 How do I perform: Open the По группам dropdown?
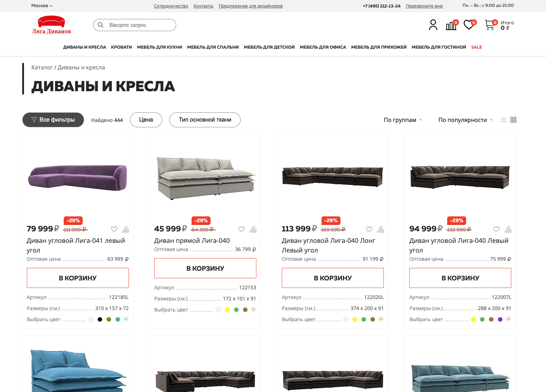tap(403, 120)
